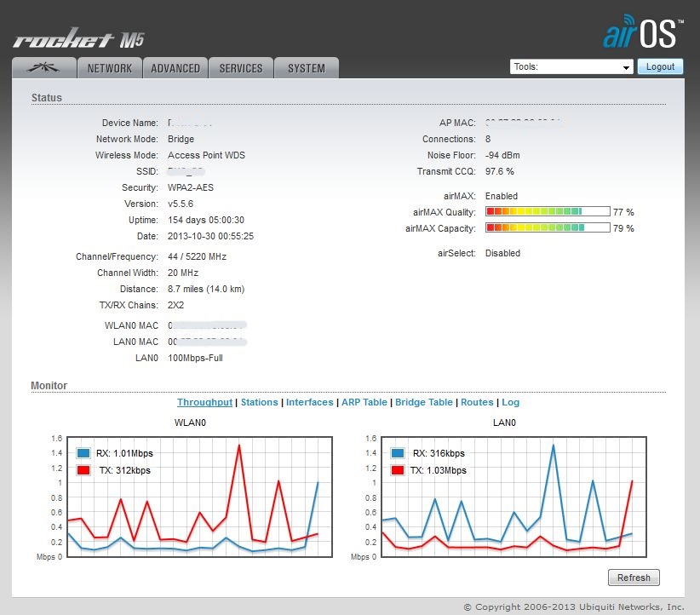Screen dimensions: 700x615
Task: Show the Interfaces monitor view
Action: point(310,402)
